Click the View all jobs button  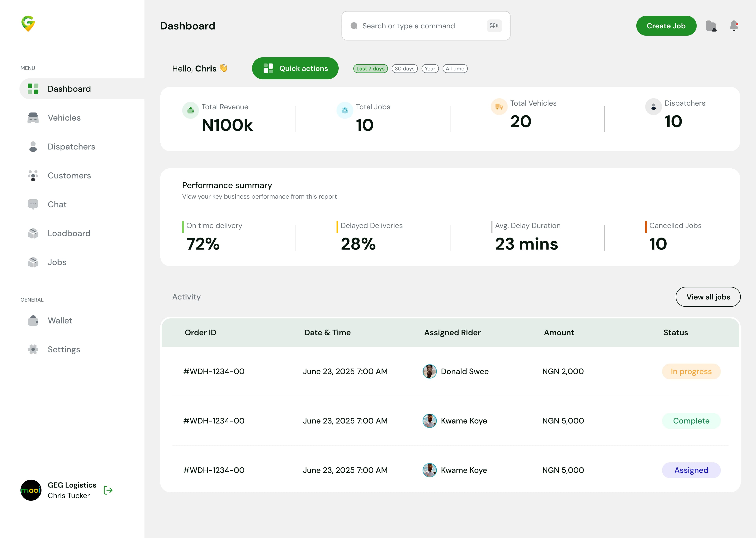pyautogui.click(x=708, y=297)
